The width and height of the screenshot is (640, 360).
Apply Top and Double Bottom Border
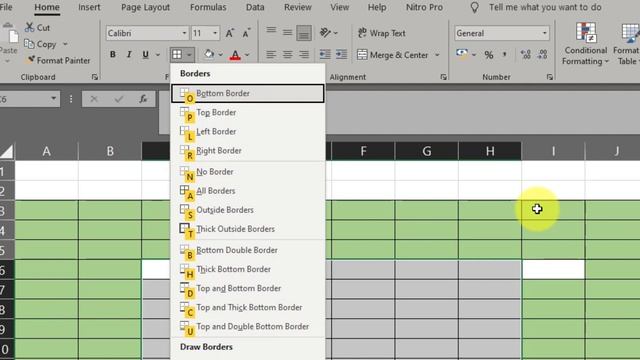[x=248, y=327]
